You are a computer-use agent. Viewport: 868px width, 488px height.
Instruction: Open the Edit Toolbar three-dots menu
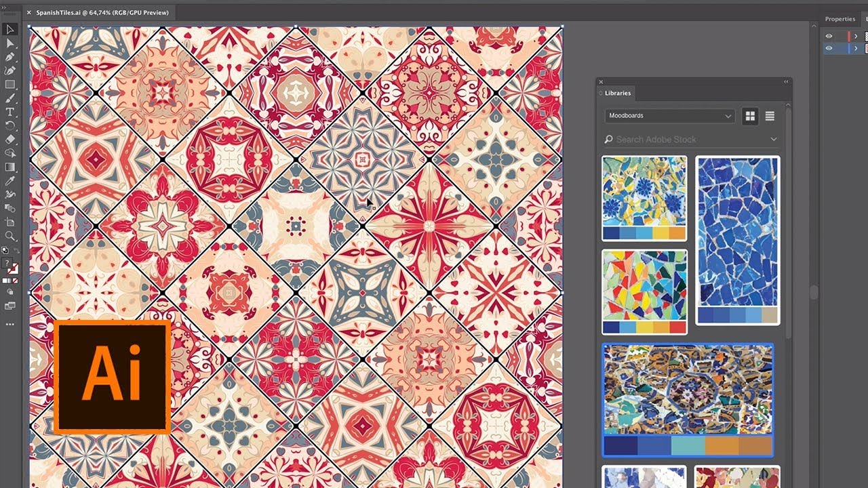point(10,325)
